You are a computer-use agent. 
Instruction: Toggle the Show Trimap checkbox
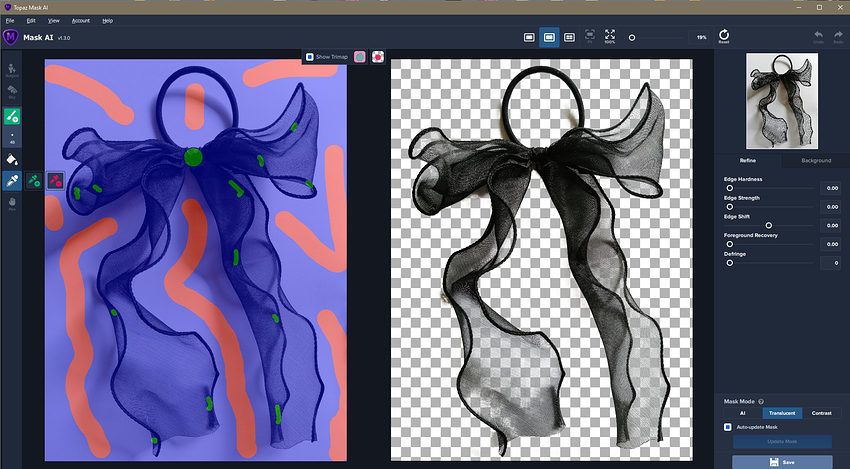tap(310, 57)
